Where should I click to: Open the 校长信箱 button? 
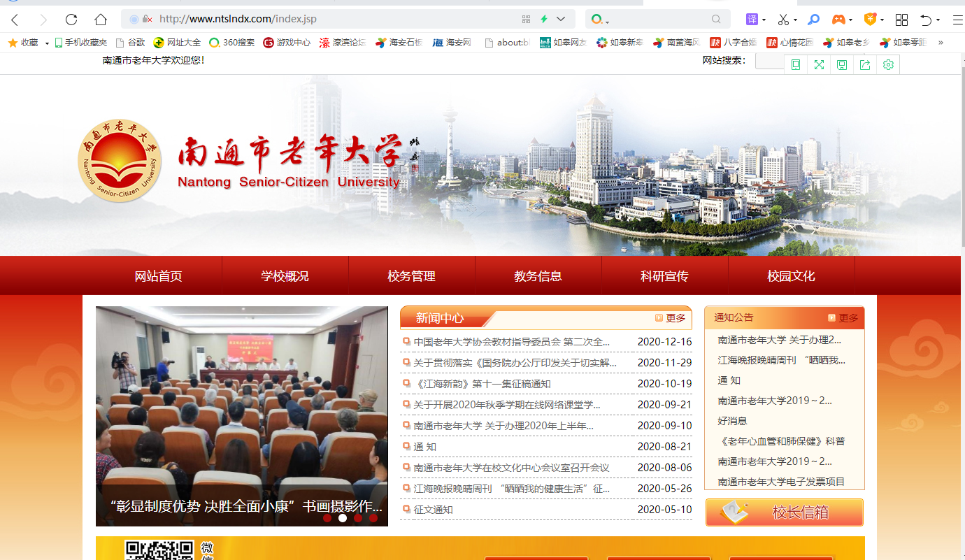[x=785, y=512]
